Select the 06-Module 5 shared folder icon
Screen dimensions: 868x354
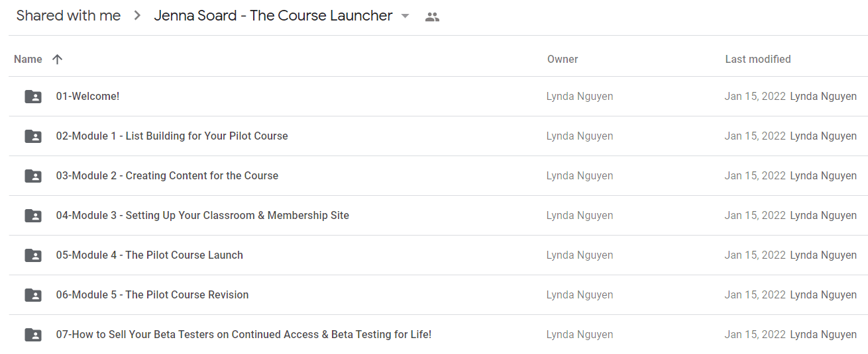[x=33, y=295]
